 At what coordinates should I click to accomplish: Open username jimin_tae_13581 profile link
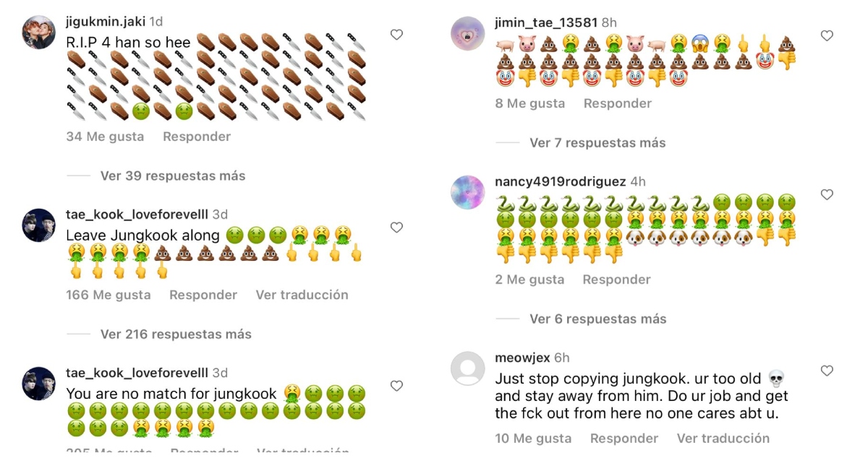pos(545,22)
